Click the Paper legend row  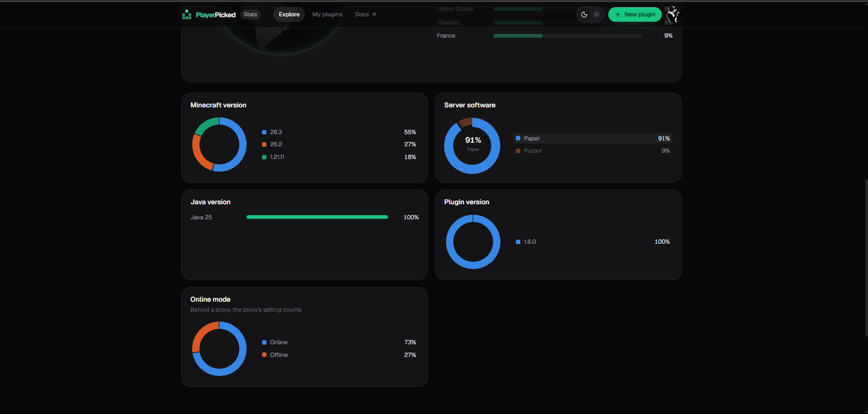pos(592,138)
